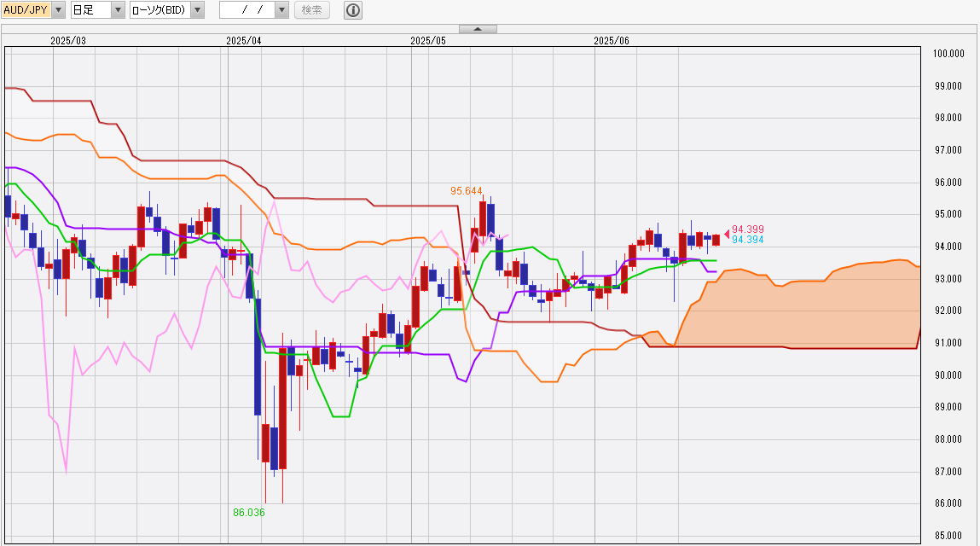Click the 86.036 low price label
The image size is (980, 546).
click(249, 512)
